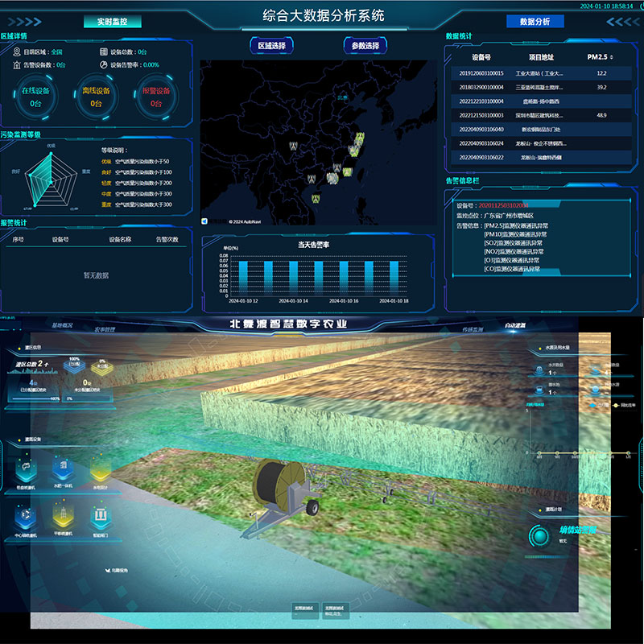Open the 卷盘喷灌机 irrigation device icon
Screen dimensions: 644x644
(x=26, y=467)
